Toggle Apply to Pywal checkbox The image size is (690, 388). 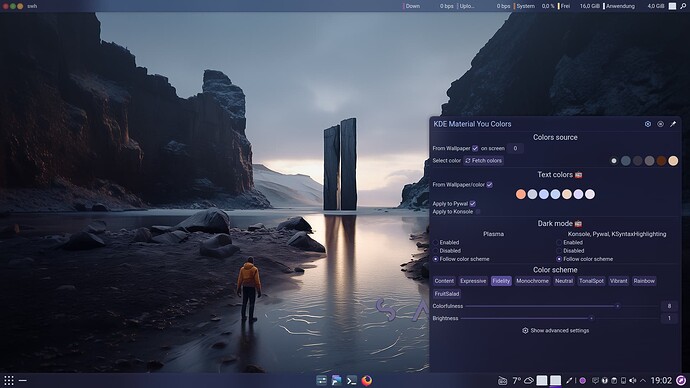(473, 204)
